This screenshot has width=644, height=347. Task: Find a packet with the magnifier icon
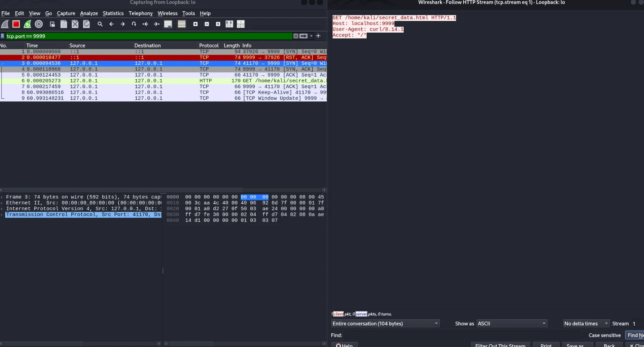[x=100, y=24]
